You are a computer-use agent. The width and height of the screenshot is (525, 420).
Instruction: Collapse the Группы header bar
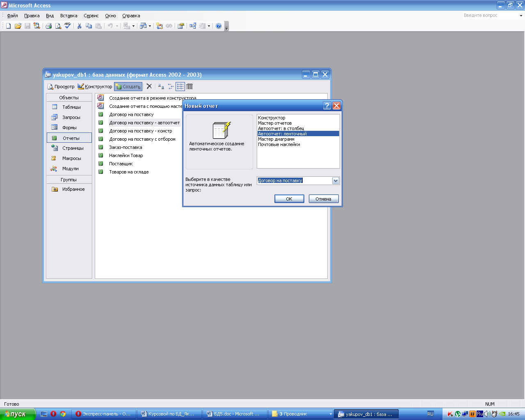[69, 180]
